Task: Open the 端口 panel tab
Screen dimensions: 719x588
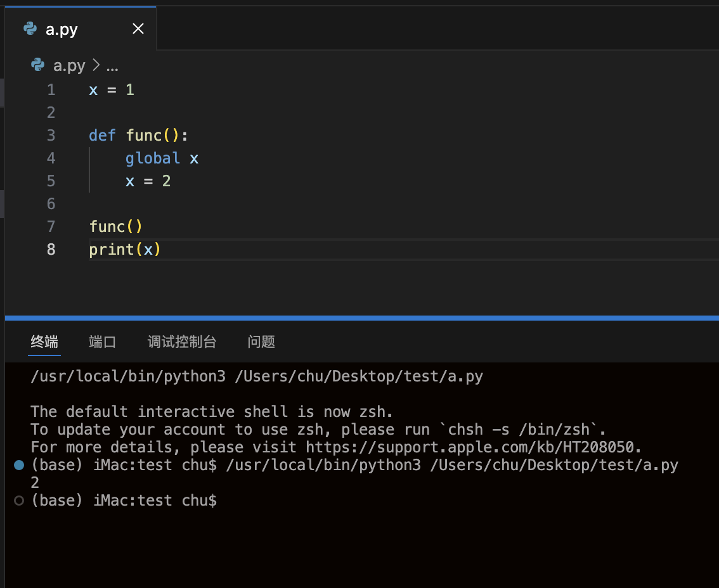Action: click(103, 342)
